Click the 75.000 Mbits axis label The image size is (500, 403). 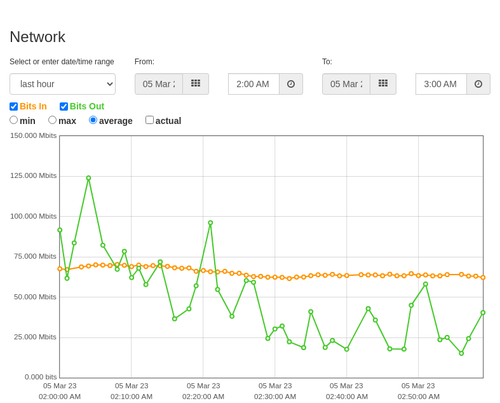[x=35, y=256]
